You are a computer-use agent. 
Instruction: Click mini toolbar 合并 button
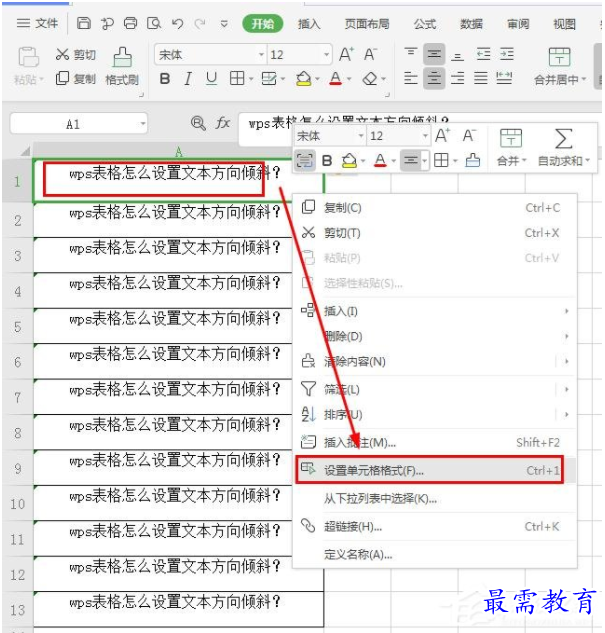(x=511, y=147)
